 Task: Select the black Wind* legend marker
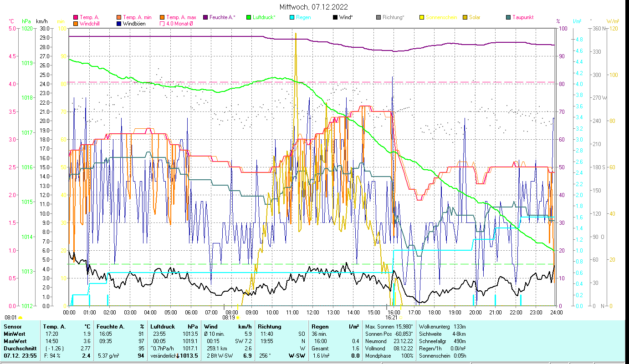[335, 17]
